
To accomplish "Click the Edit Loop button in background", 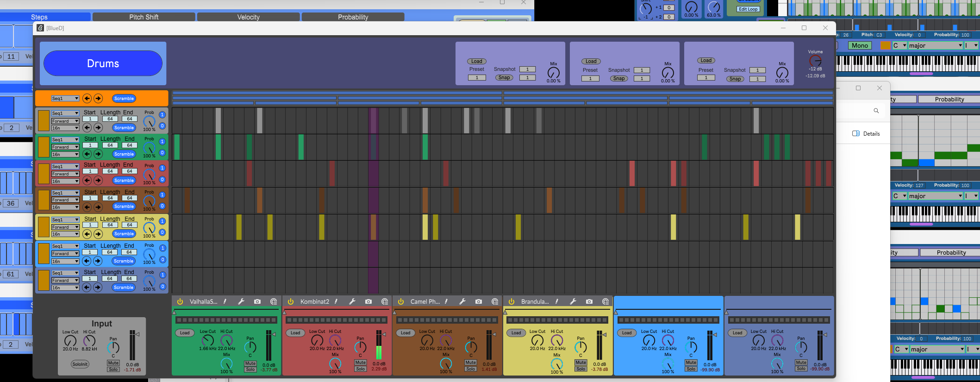I will coord(748,9).
